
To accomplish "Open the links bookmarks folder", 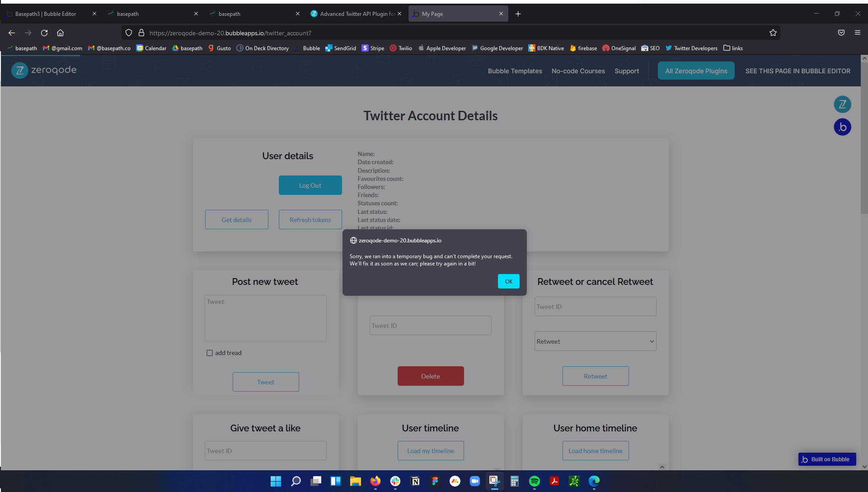I will pyautogui.click(x=733, y=48).
